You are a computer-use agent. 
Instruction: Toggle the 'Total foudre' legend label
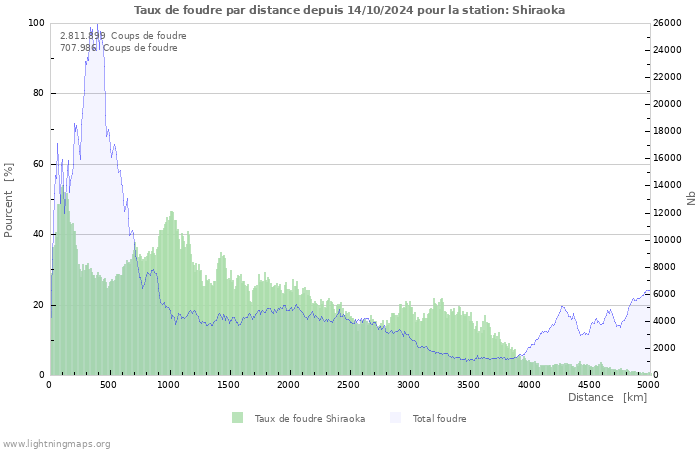click(439, 419)
